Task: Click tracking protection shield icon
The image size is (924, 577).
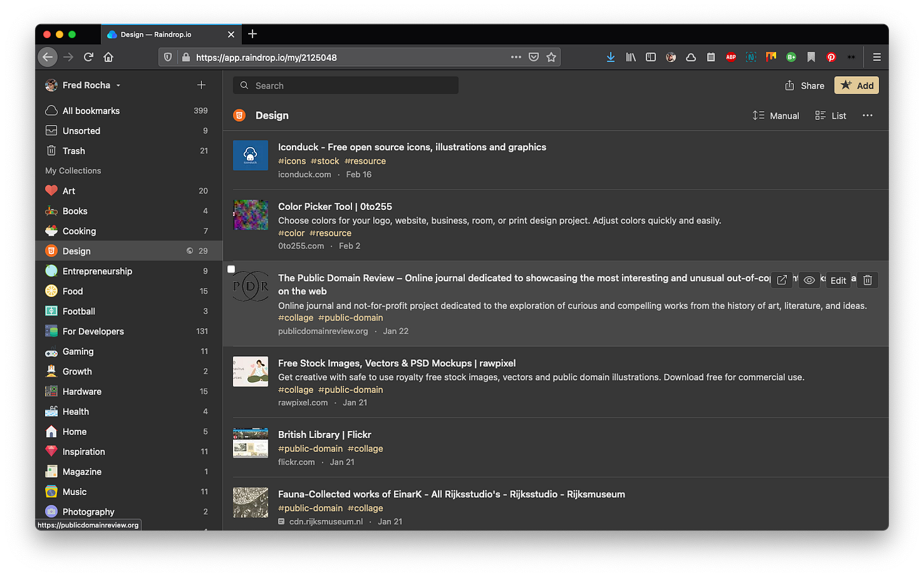Action: tap(168, 57)
